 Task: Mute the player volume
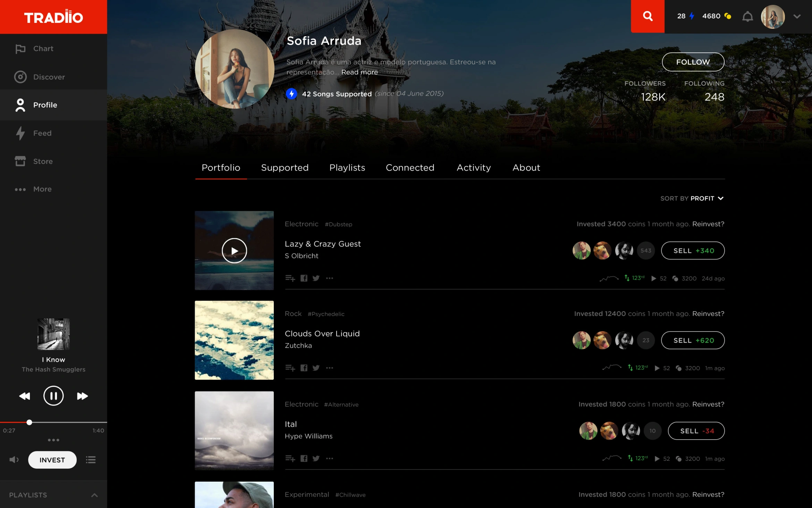point(14,460)
